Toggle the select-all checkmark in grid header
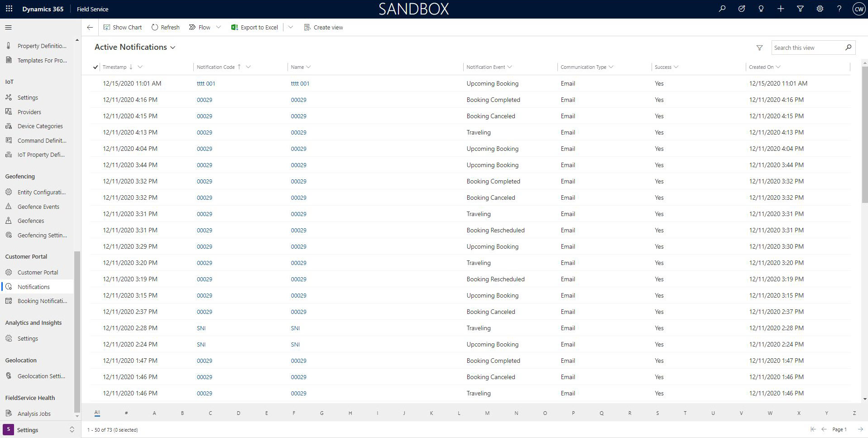Viewport: 868px width, 438px height. (96, 67)
